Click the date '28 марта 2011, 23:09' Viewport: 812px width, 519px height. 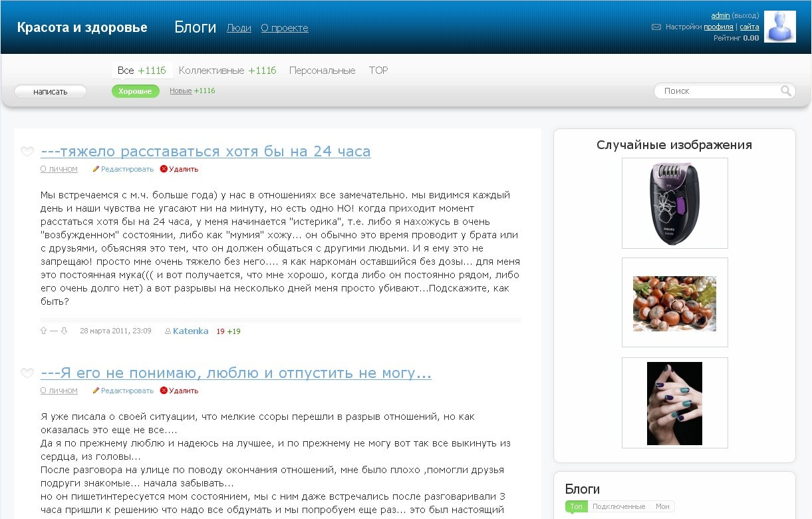pos(116,331)
